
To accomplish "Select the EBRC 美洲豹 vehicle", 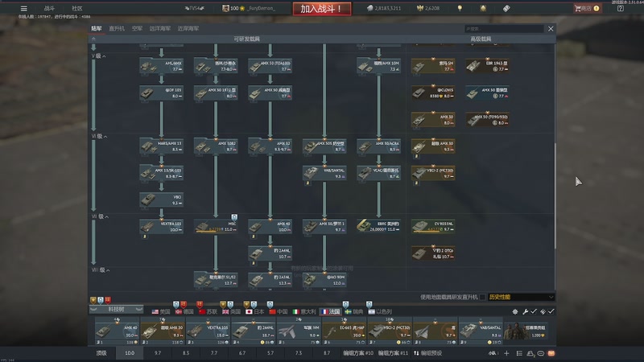I will pos(378,227).
